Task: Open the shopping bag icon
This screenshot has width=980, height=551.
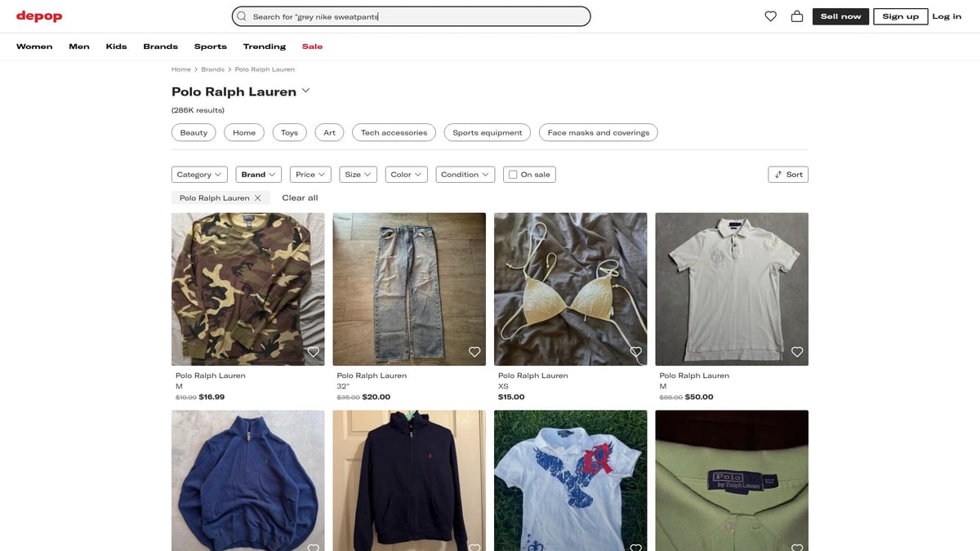Action: point(797,16)
